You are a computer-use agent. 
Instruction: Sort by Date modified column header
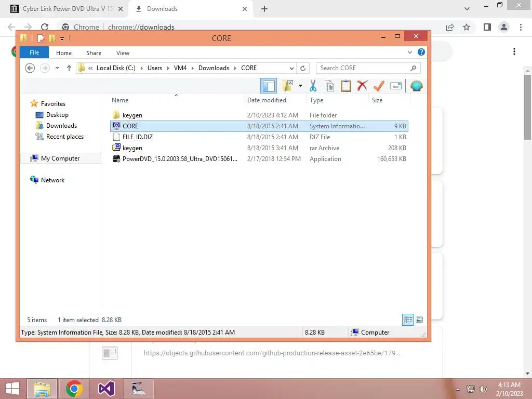point(275,100)
